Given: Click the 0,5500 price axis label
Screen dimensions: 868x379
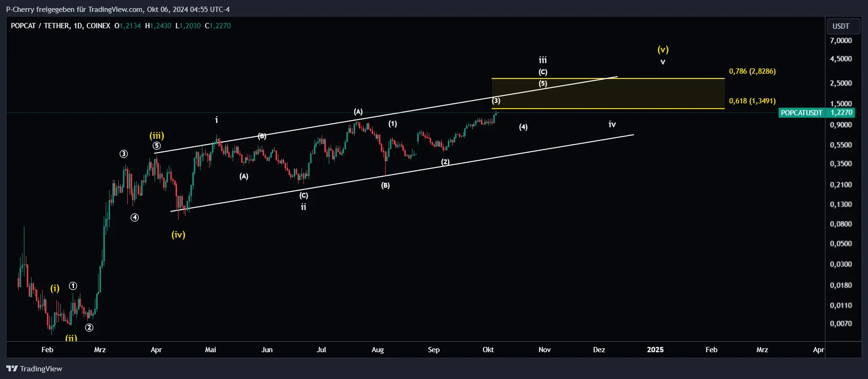Looking at the screenshot, I should [841, 145].
